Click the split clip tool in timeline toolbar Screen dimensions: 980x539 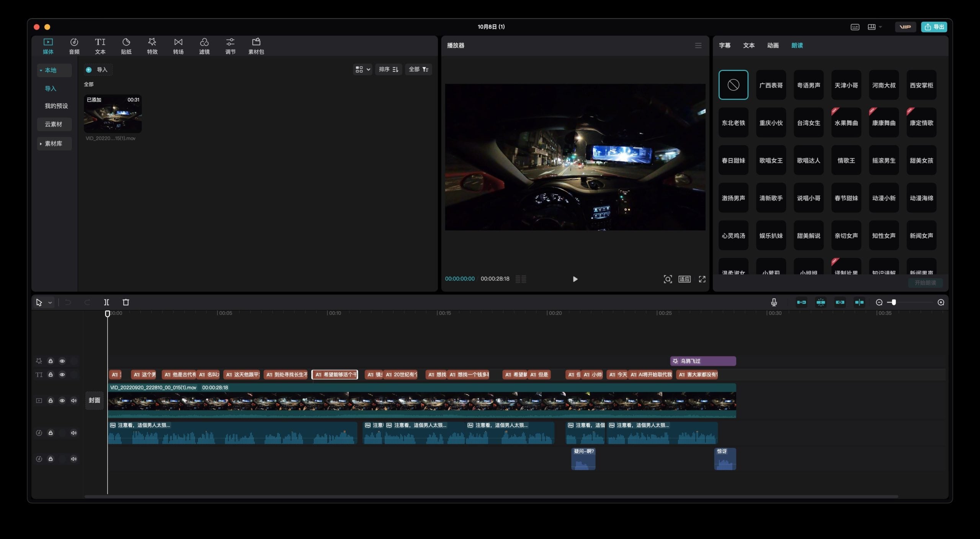tap(106, 302)
